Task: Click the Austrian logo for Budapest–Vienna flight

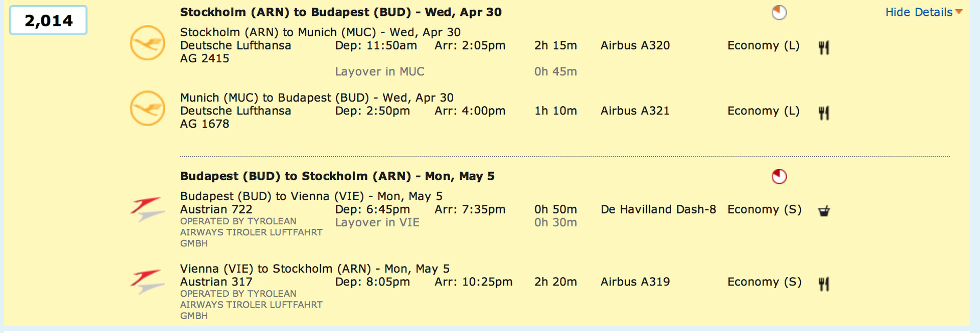Action: (147, 209)
